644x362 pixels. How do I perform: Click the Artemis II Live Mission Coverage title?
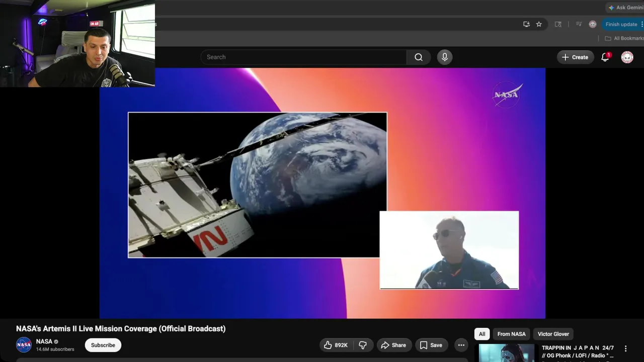121,329
